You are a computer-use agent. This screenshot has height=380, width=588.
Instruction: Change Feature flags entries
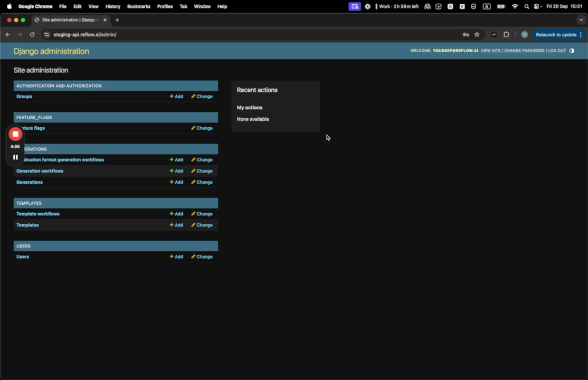coord(202,128)
